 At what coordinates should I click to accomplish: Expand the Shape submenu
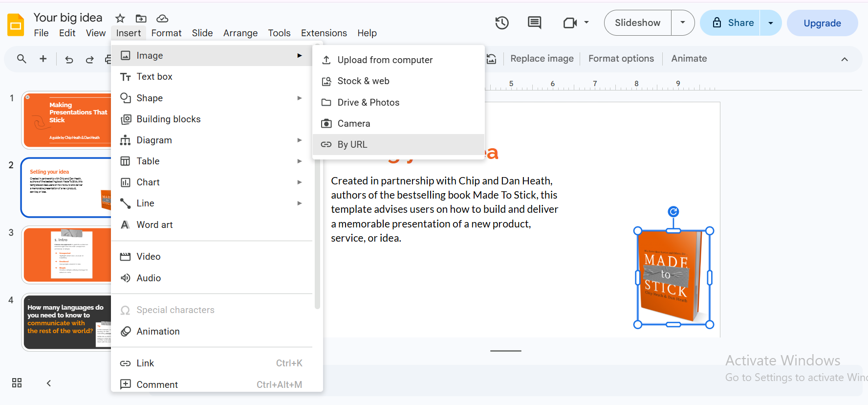(x=212, y=98)
